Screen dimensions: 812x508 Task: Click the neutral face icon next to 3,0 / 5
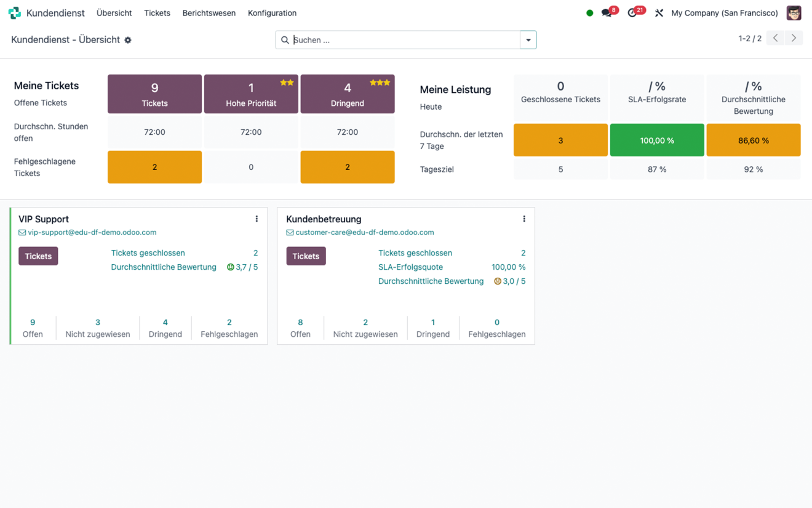click(498, 281)
